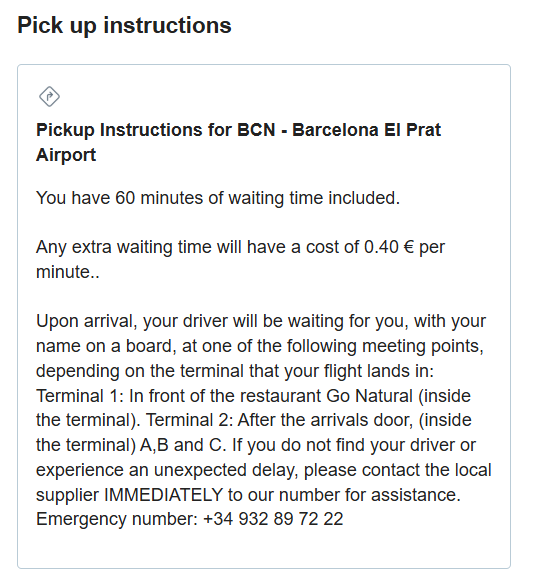Image resolution: width=535 pixels, height=573 pixels.
Task: Click the 'Pick up instructions' heading
Action: (124, 26)
